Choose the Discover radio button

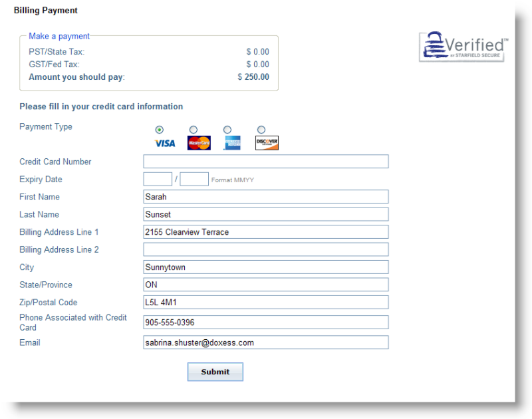pos(261,130)
